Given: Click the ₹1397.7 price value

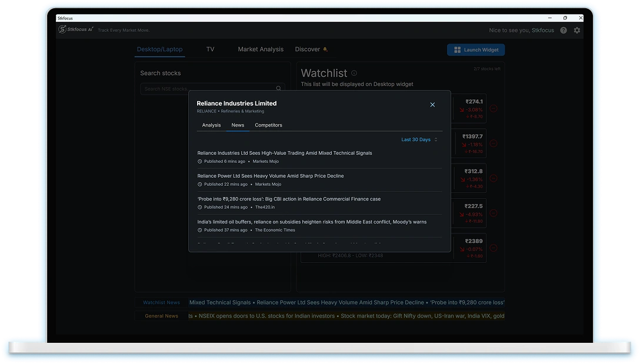Looking at the screenshot, I should point(472,136).
